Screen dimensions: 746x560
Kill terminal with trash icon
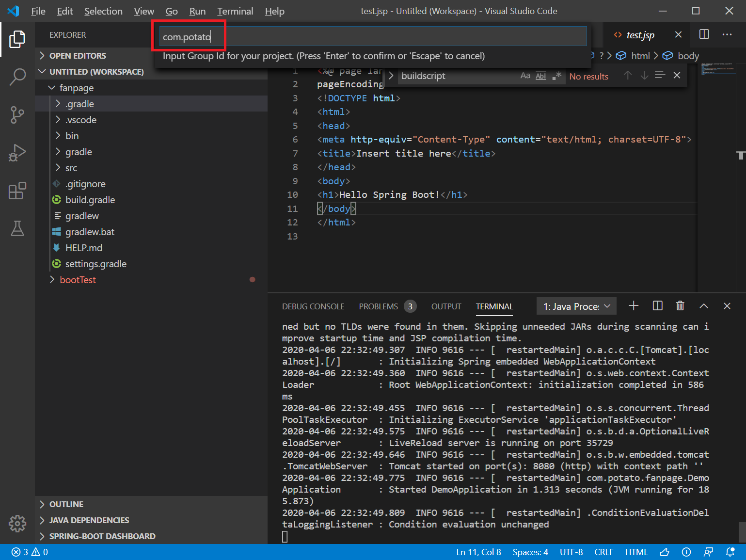(x=680, y=305)
